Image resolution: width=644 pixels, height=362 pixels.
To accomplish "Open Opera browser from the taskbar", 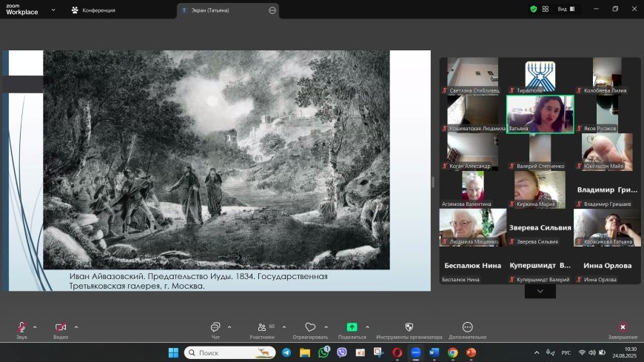I will point(397,352).
